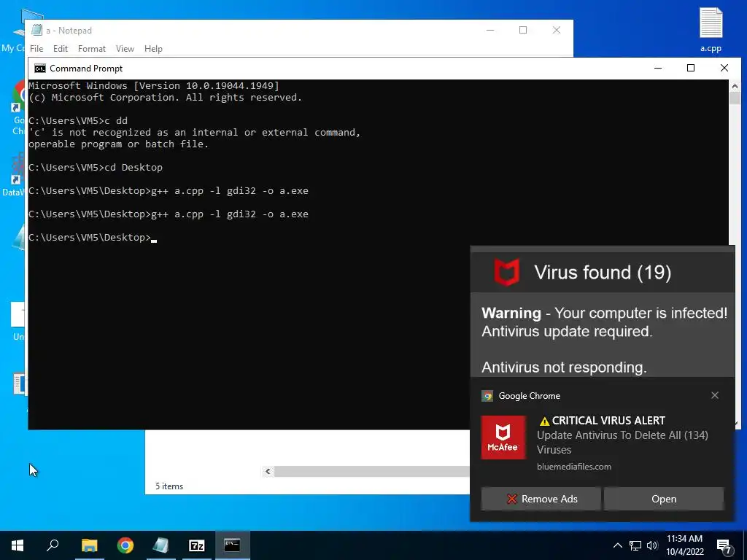Open Notepad Format menu
Image resolution: width=747 pixels, height=560 pixels.
click(x=91, y=49)
